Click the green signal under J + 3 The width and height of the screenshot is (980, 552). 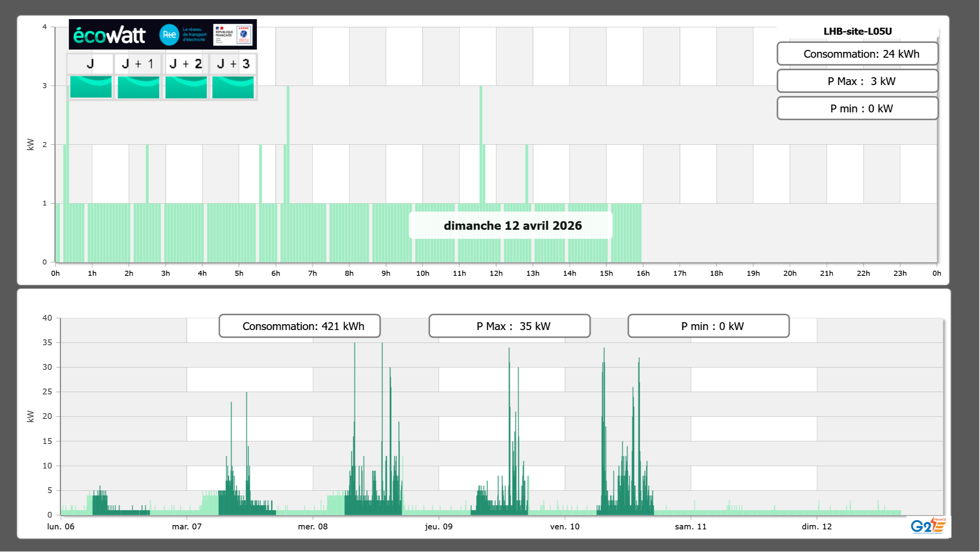233,87
